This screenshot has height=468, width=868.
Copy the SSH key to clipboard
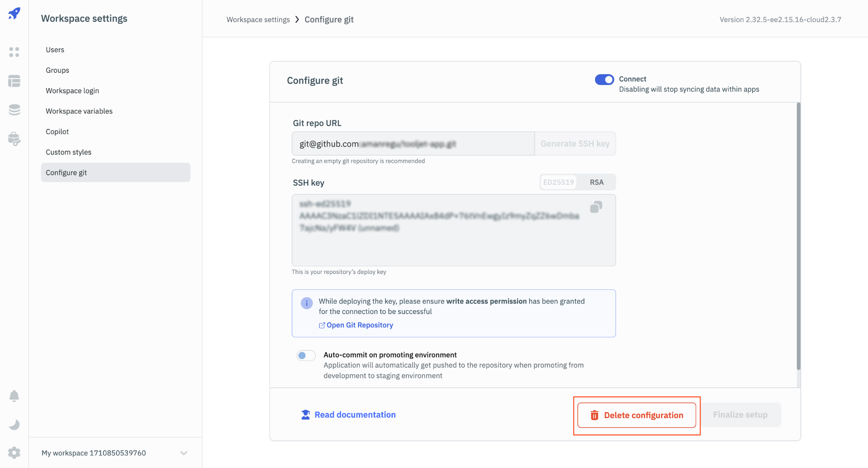(596, 207)
